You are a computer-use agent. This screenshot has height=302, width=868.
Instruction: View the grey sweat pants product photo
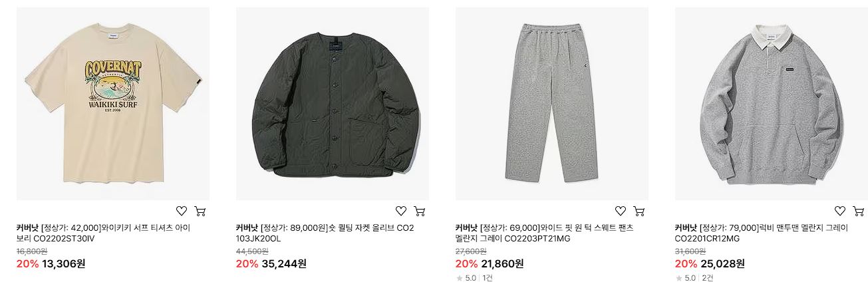(x=552, y=104)
